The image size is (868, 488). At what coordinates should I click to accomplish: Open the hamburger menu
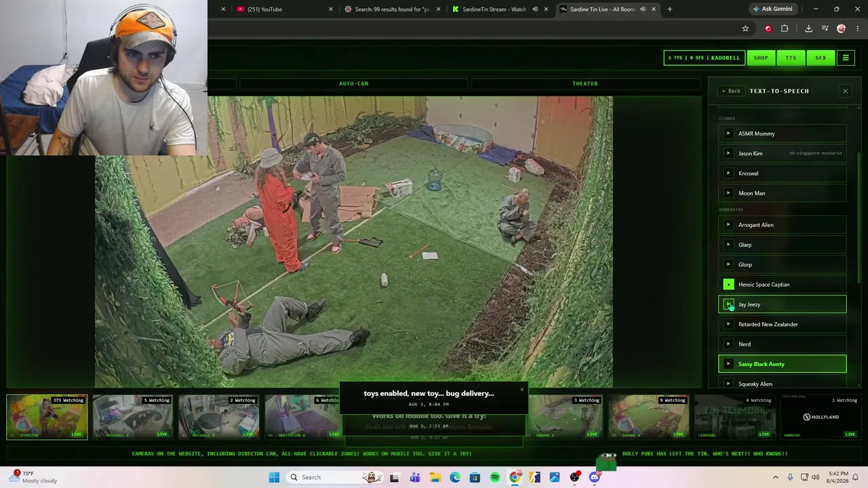pos(846,58)
